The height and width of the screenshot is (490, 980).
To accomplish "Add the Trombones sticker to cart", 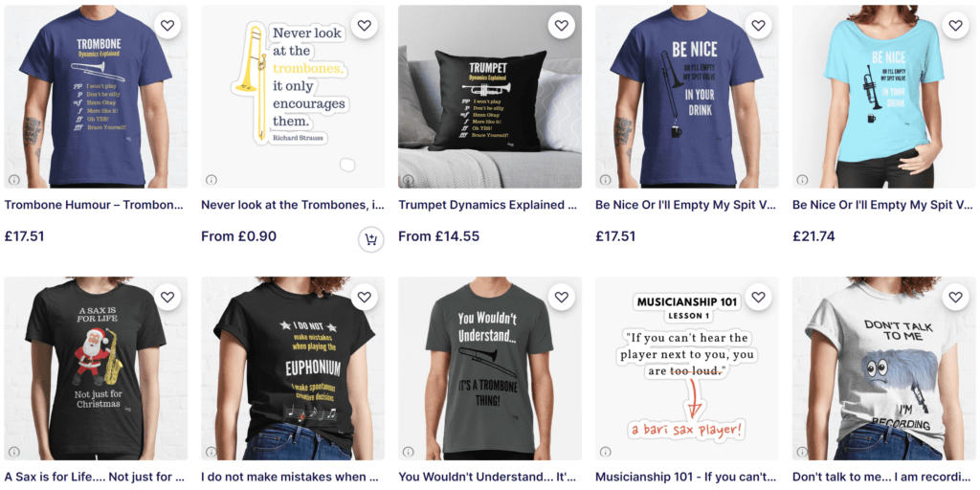I will coord(371,239).
